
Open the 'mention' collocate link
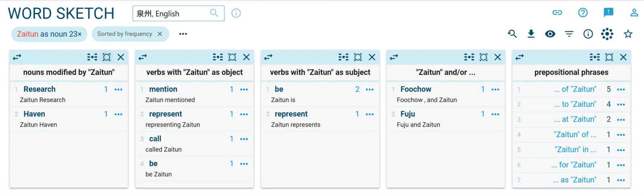pos(163,89)
